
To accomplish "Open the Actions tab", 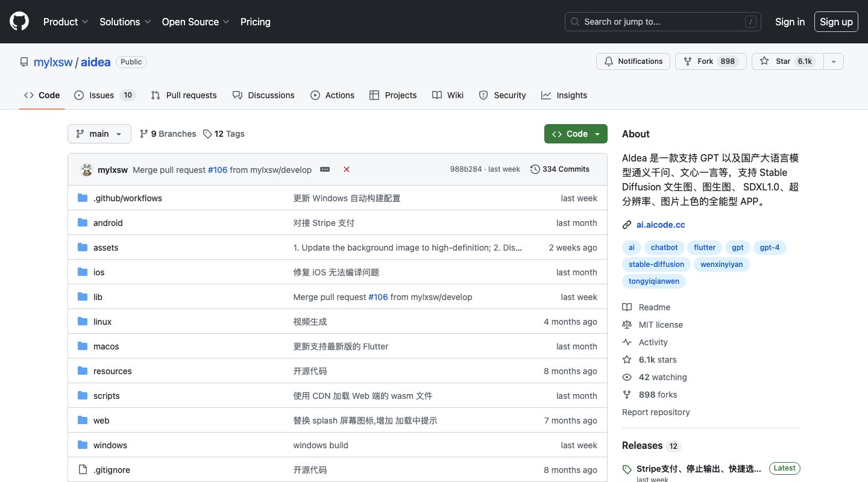I will point(332,95).
